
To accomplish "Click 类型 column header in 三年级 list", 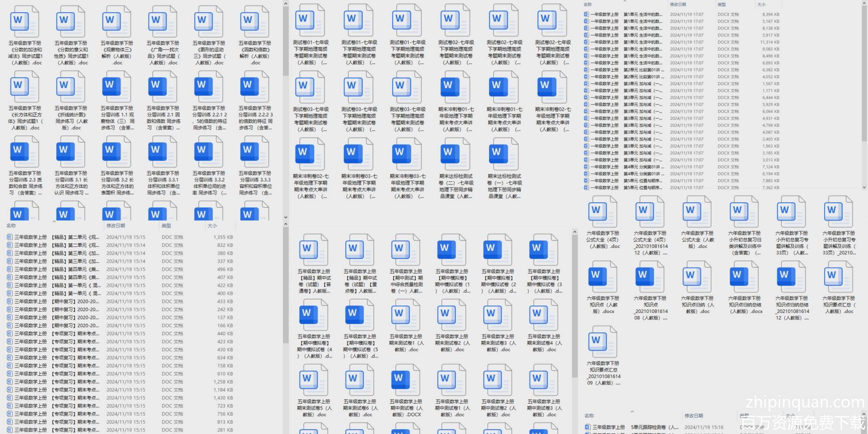I will point(166,226).
